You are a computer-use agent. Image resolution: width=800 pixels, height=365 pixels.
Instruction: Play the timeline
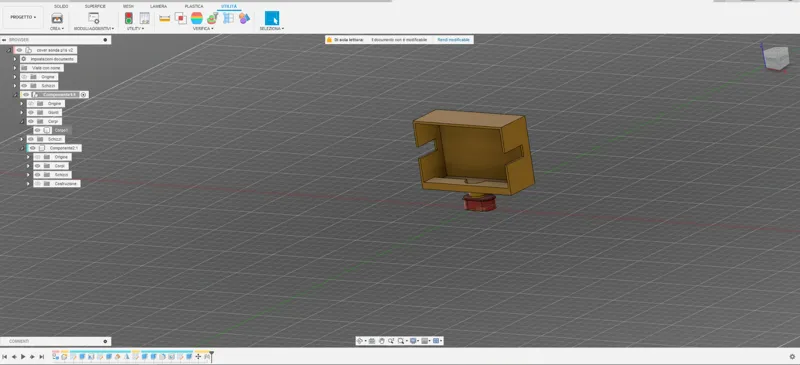[x=23, y=357]
